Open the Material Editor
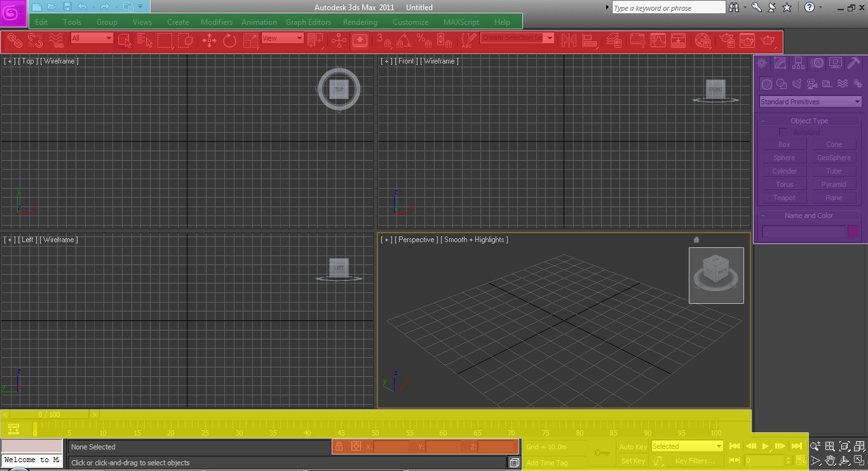This screenshot has width=868, height=471. pyautogui.click(x=702, y=41)
